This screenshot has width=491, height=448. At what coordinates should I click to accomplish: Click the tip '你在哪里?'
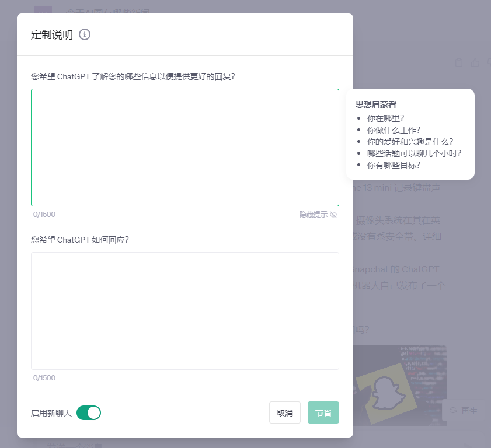385,118
